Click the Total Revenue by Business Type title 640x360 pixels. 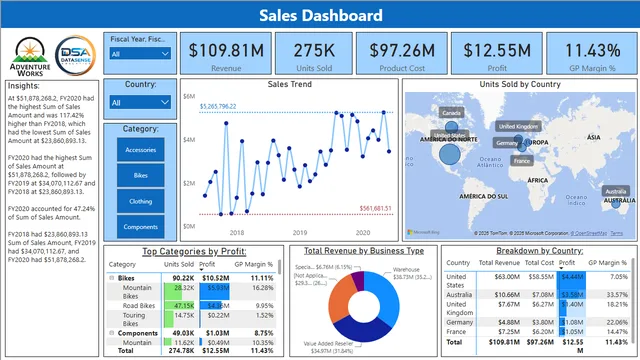pos(364,251)
